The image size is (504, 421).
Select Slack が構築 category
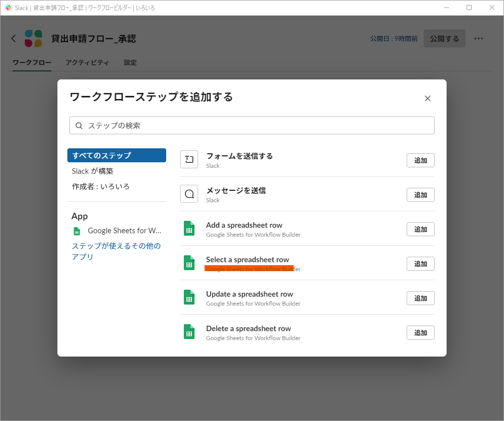point(93,171)
